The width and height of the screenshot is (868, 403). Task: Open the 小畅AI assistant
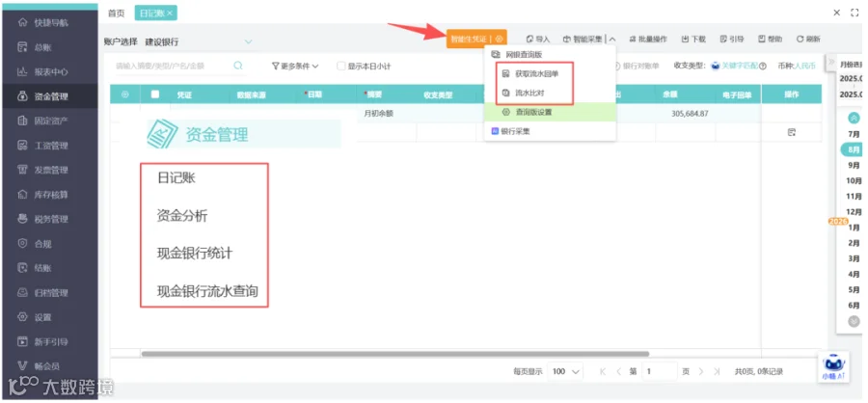click(833, 367)
